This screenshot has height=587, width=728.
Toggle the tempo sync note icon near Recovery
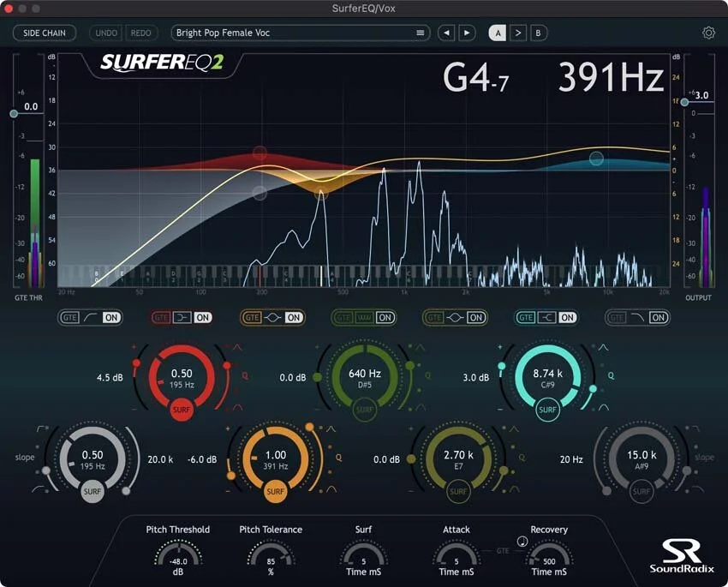pyautogui.click(x=522, y=542)
